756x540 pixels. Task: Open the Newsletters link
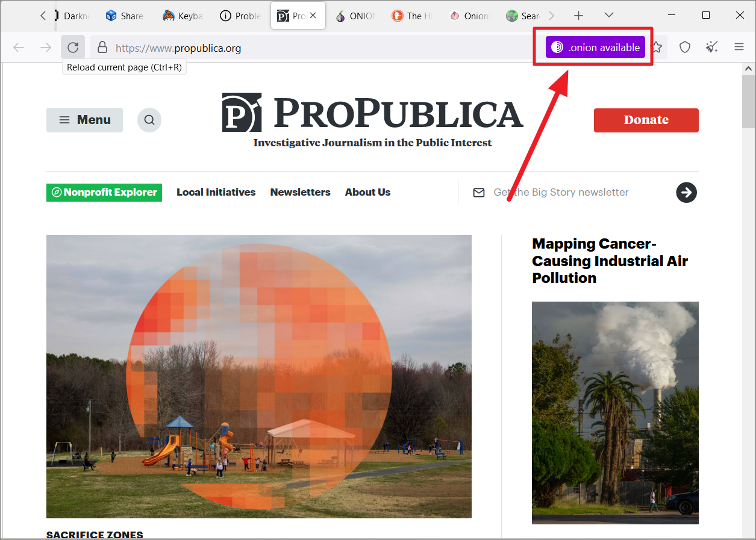(301, 193)
